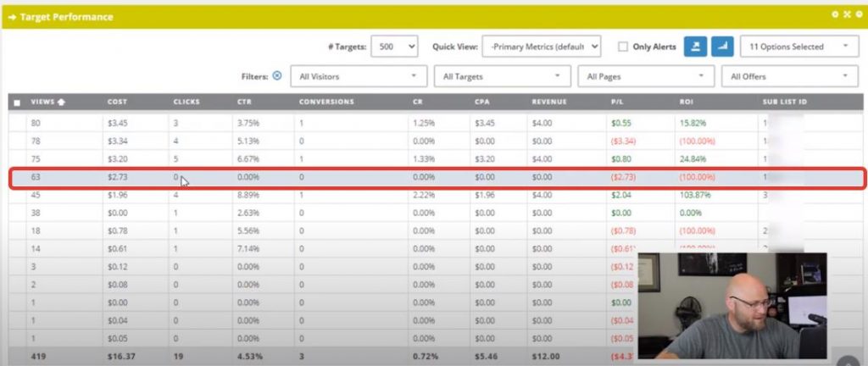Sort by the CR column header
868x366 pixels.
[418, 103]
